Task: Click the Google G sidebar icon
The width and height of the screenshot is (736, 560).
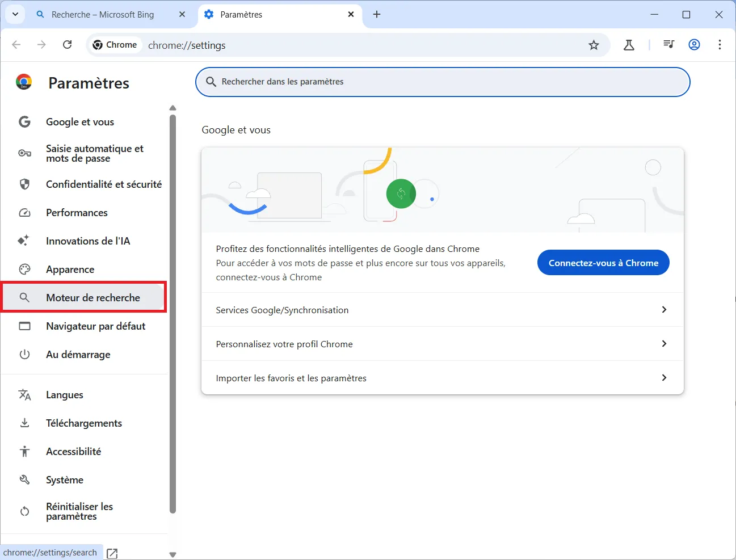Action: click(24, 122)
